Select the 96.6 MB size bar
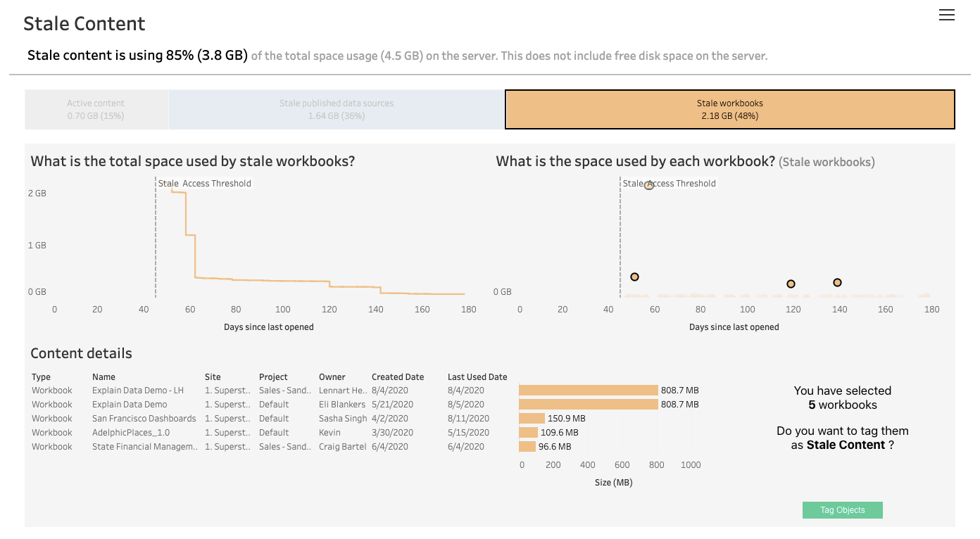980x539 pixels. click(x=527, y=447)
